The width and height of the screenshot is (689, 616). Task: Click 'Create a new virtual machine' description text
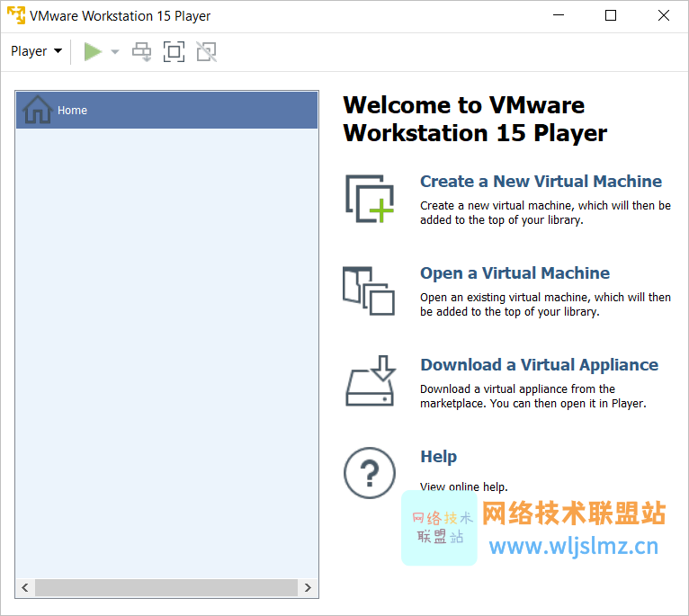tap(545, 212)
